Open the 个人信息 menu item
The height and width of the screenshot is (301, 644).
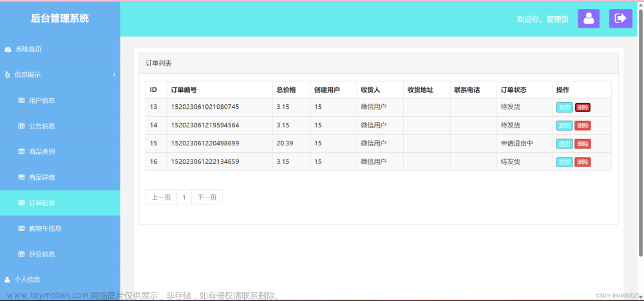coord(60,280)
